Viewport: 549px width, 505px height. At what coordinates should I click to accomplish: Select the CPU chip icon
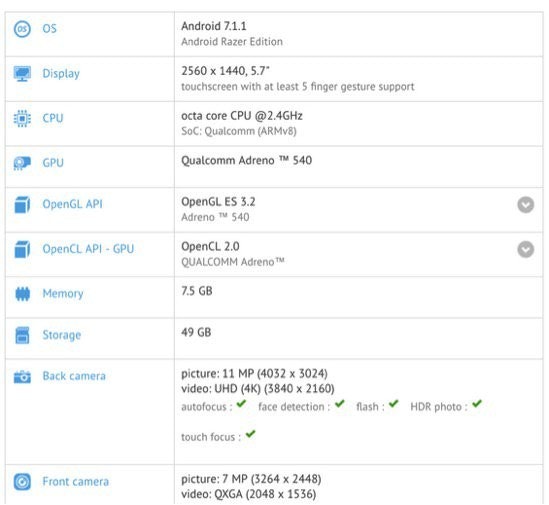[22, 118]
